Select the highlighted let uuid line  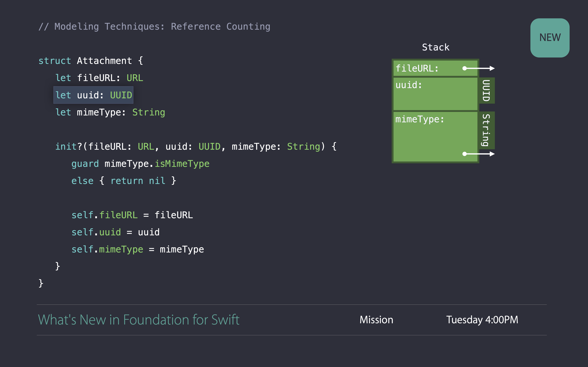click(x=94, y=95)
